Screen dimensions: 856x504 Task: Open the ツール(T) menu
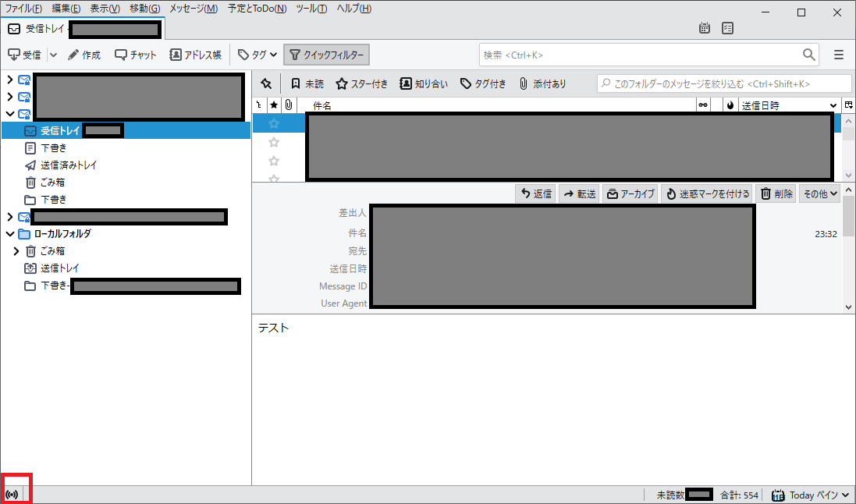[311, 9]
